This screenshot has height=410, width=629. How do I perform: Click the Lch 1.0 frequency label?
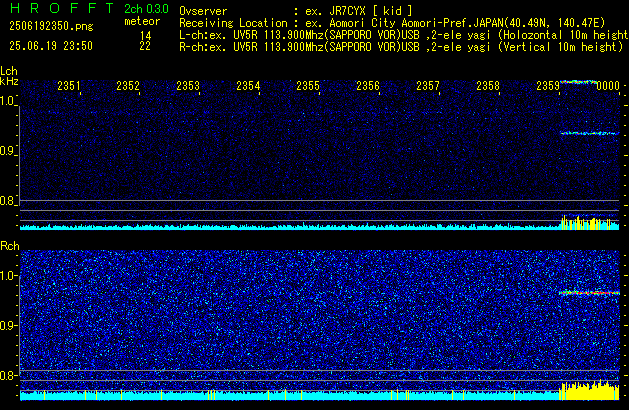coord(7,101)
